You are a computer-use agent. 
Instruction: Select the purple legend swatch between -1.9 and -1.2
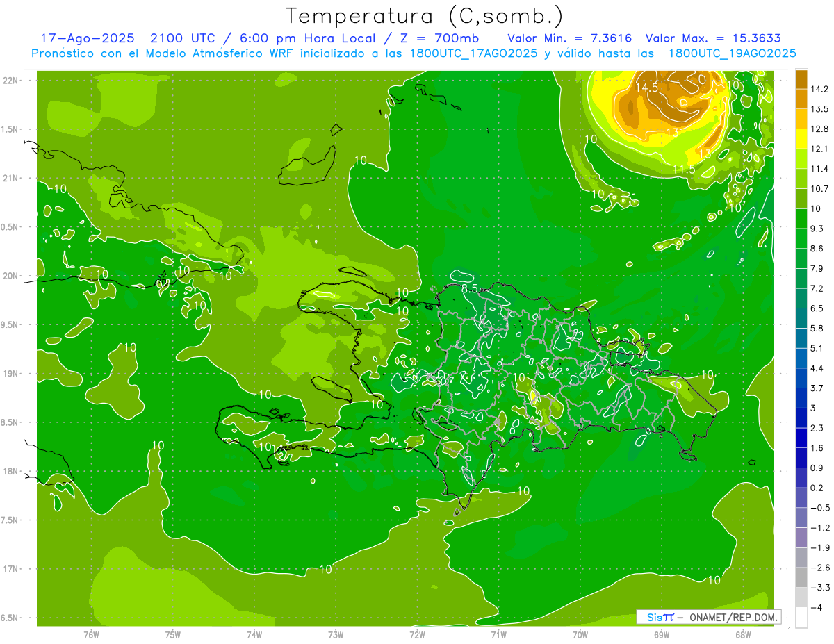click(x=801, y=538)
